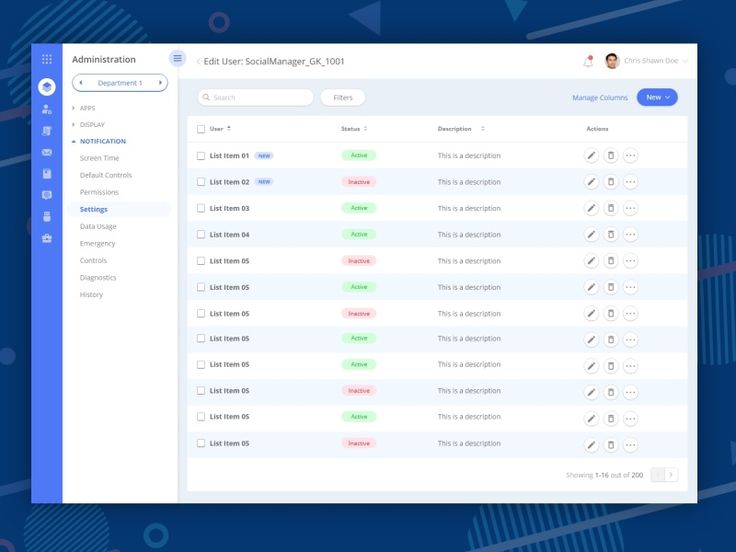The image size is (736, 552).
Task: Click Active status badge of List Item 01
Action: [x=359, y=155]
